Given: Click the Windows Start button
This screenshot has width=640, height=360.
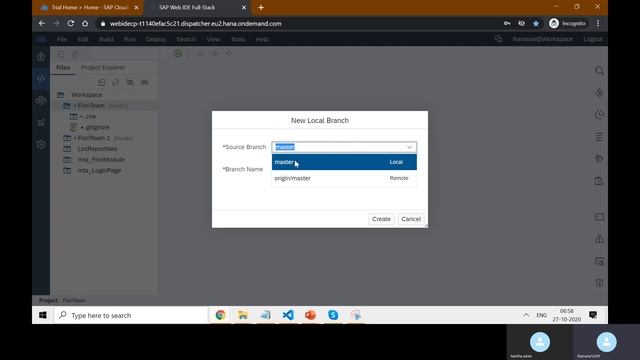Looking at the screenshot, I should pos(42,315).
